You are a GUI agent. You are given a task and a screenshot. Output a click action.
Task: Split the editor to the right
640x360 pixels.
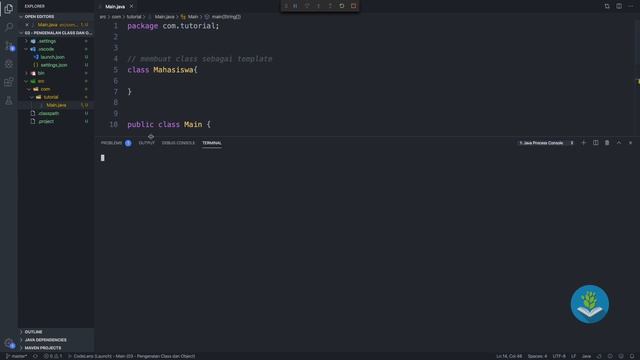(619, 6)
